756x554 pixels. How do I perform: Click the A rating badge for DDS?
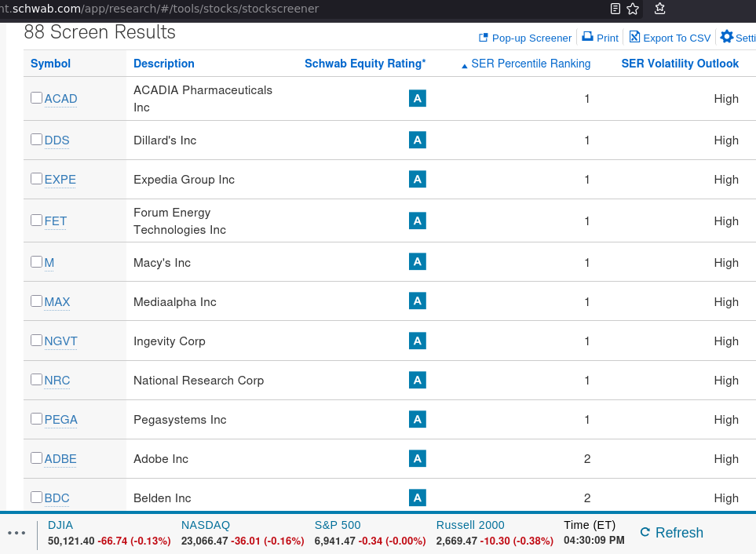click(x=418, y=140)
